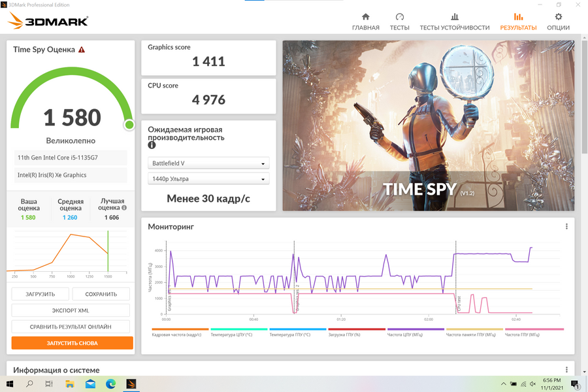
Task: Click the 3DMark logo
Action: (x=48, y=21)
